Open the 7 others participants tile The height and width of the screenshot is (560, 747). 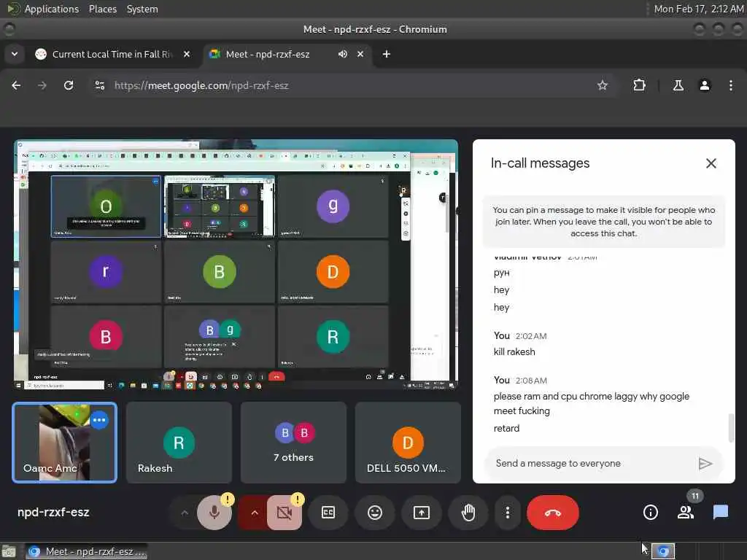pyautogui.click(x=293, y=443)
